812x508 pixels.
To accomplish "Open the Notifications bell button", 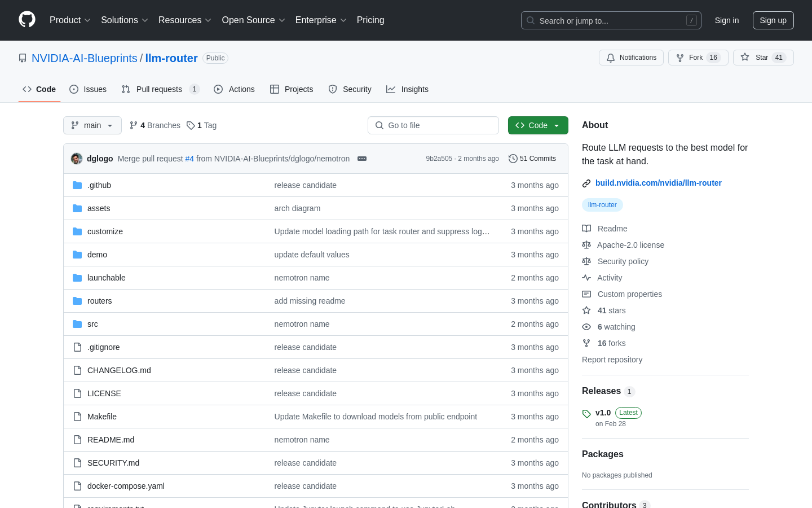I will tap(631, 58).
